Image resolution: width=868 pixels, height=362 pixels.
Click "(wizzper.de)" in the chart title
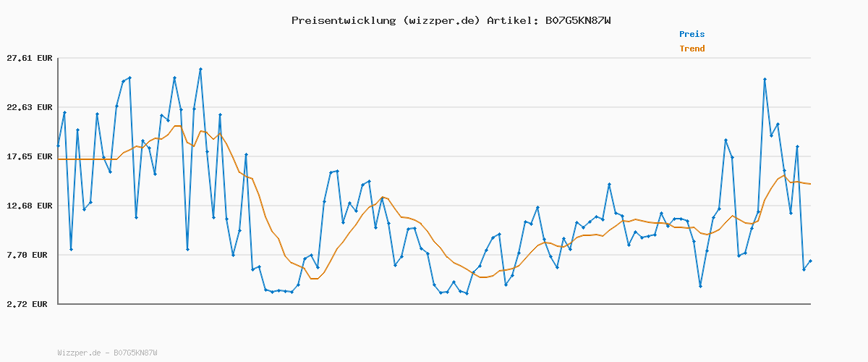tap(440, 20)
